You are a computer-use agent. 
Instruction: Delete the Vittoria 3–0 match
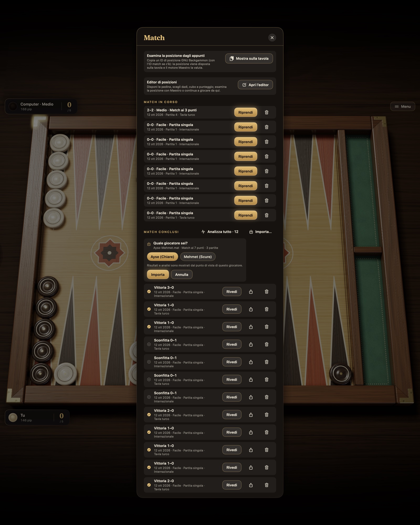[266, 292]
